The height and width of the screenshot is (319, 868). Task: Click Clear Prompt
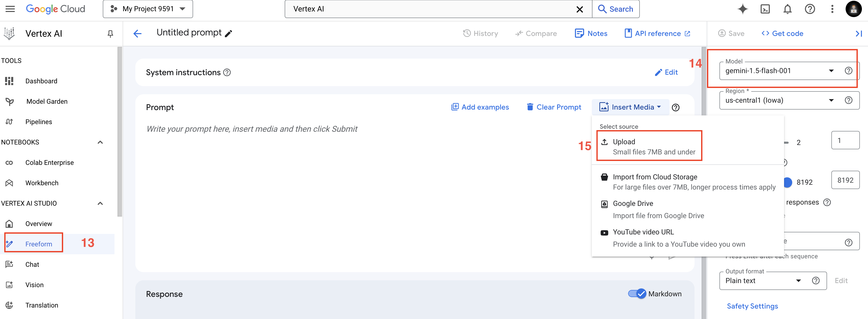554,107
